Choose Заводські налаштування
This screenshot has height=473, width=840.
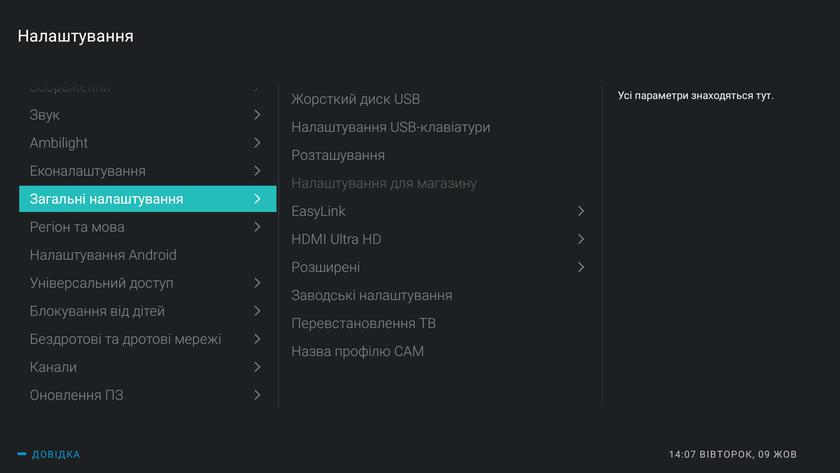(371, 295)
